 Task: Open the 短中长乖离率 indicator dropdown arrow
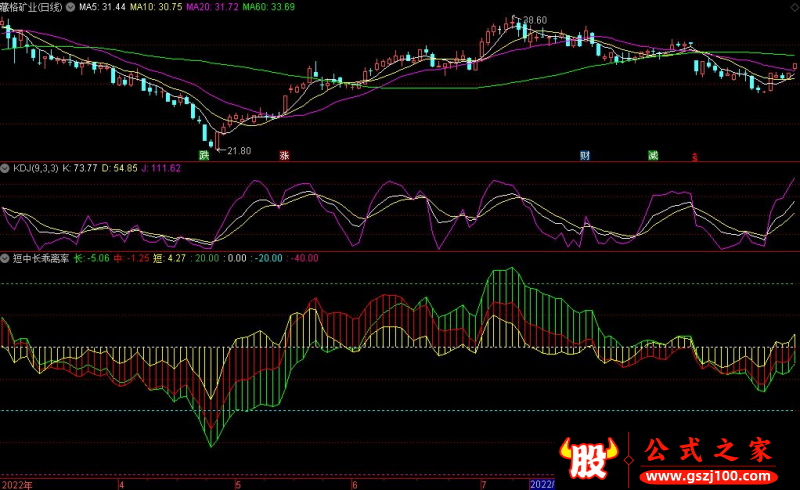click(4, 258)
